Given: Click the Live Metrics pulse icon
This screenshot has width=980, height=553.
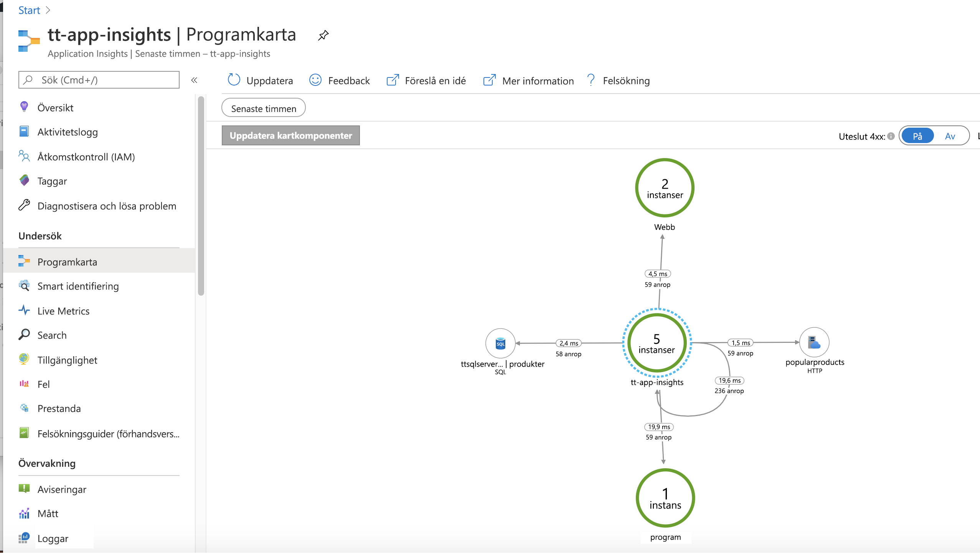Looking at the screenshot, I should pos(24,310).
